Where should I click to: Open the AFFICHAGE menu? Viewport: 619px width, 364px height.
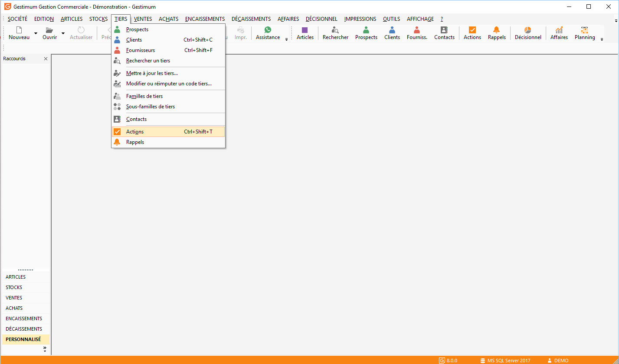[420, 19]
